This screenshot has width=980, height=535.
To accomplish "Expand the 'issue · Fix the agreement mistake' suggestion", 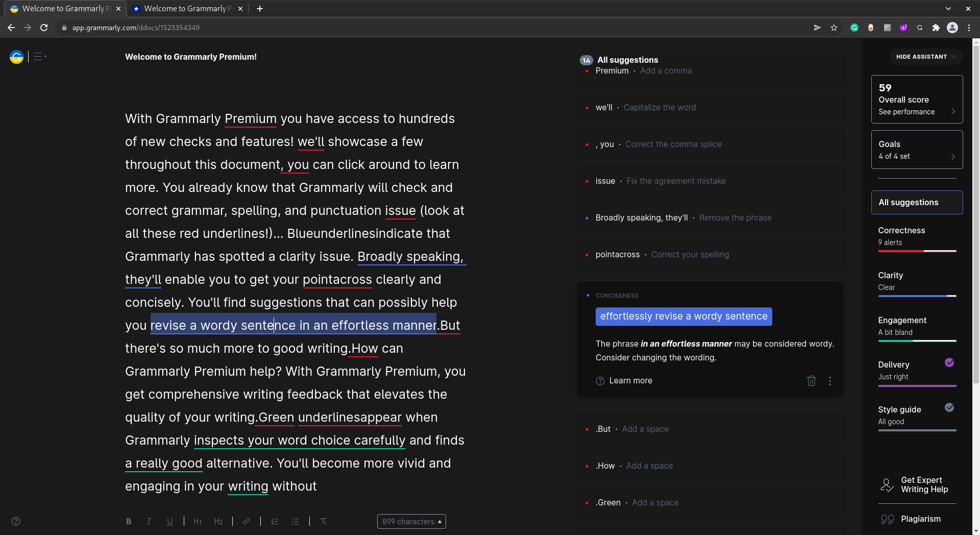I will pos(710,181).
